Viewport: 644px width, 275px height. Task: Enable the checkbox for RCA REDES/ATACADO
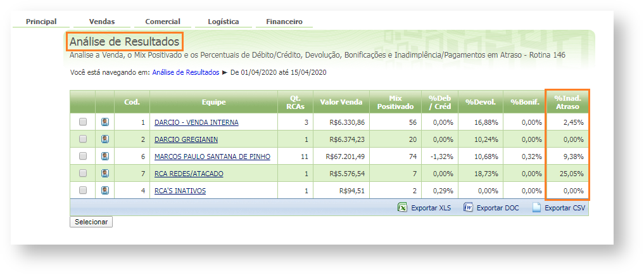(83, 174)
